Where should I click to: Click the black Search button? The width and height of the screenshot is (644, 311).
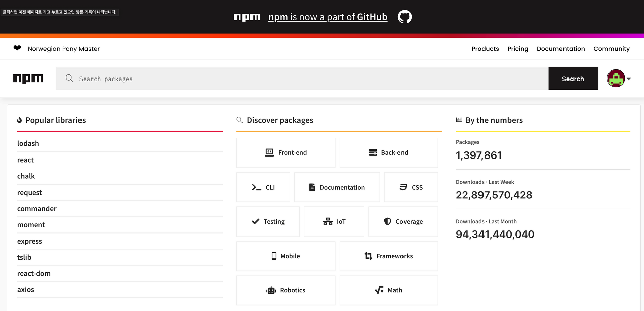[573, 79]
